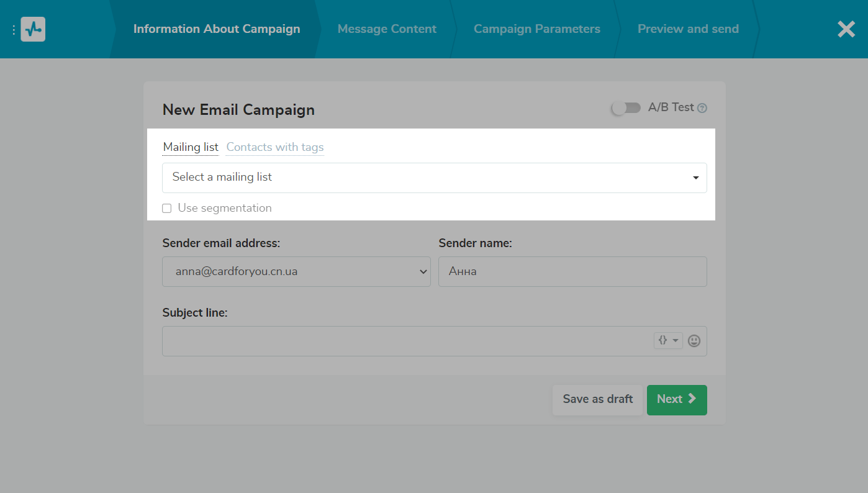Click the Save as draft button
Screen dimensions: 868x493
click(x=597, y=399)
